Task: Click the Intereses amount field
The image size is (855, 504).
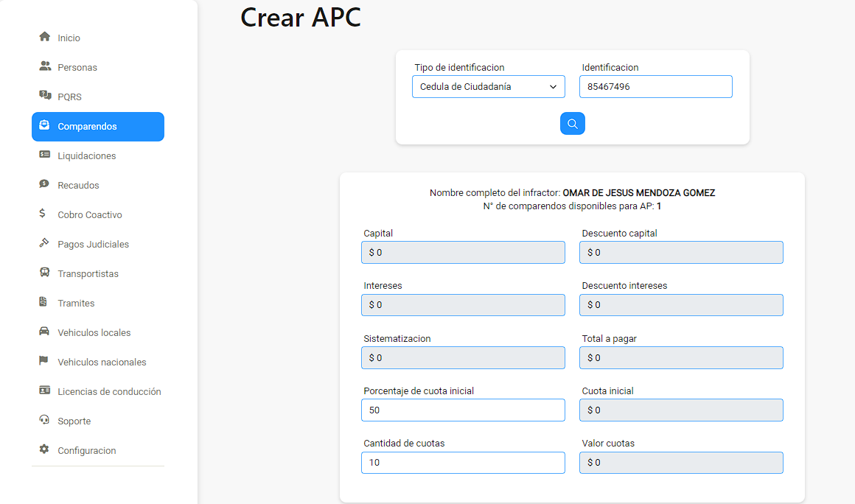Action: click(x=463, y=305)
